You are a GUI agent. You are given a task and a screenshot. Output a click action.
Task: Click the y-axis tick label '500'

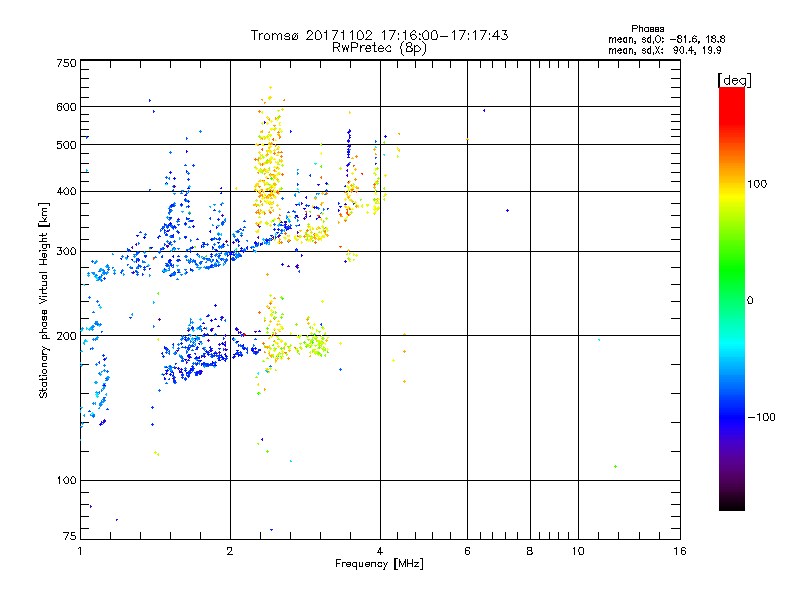tap(66, 145)
